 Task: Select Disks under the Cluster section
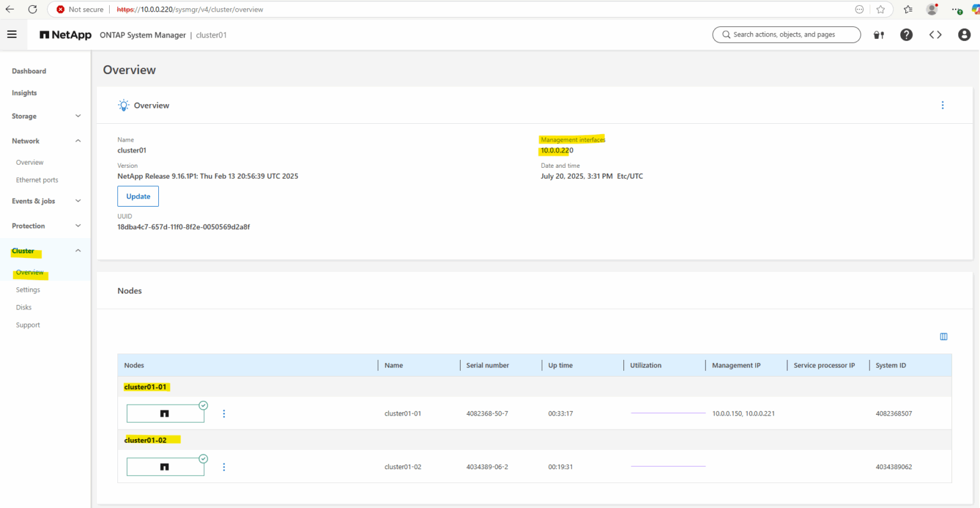(24, 307)
